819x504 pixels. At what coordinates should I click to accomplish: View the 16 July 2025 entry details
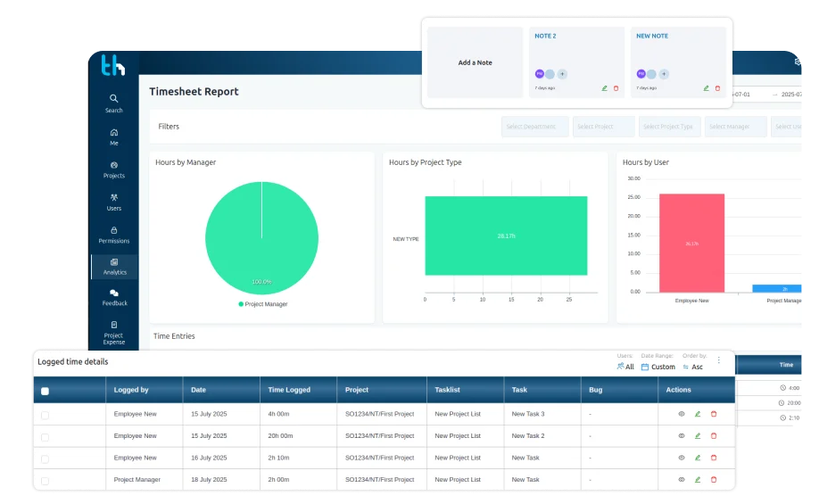pyautogui.click(x=681, y=458)
